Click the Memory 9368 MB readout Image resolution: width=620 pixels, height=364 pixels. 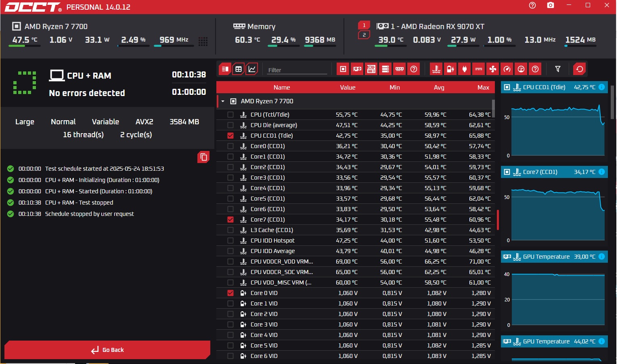pyautogui.click(x=320, y=40)
